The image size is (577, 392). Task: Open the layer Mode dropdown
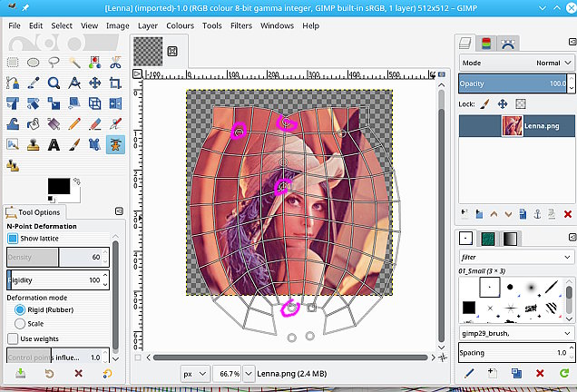(516, 63)
